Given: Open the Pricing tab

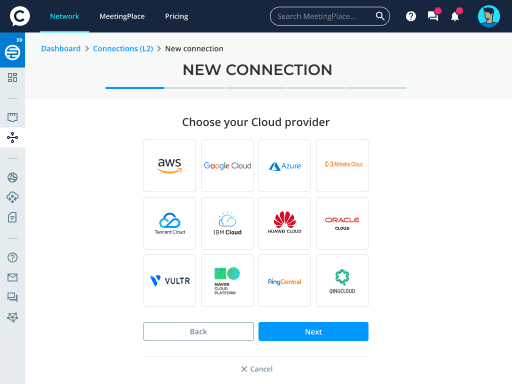Looking at the screenshot, I should point(177,16).
